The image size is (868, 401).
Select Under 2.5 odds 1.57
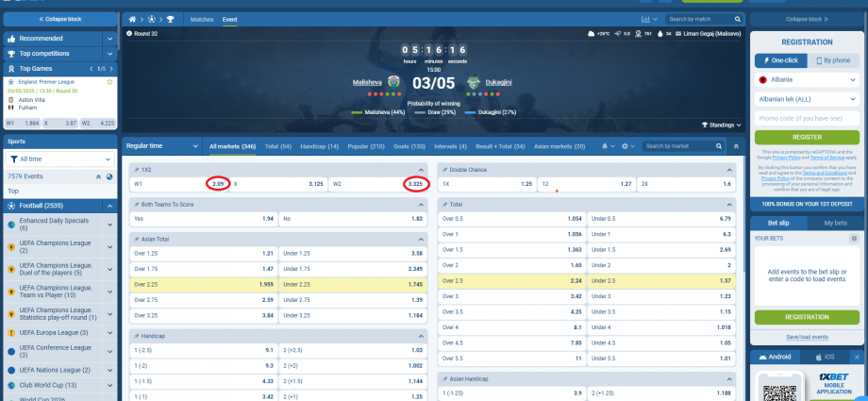tap(661, 281)
